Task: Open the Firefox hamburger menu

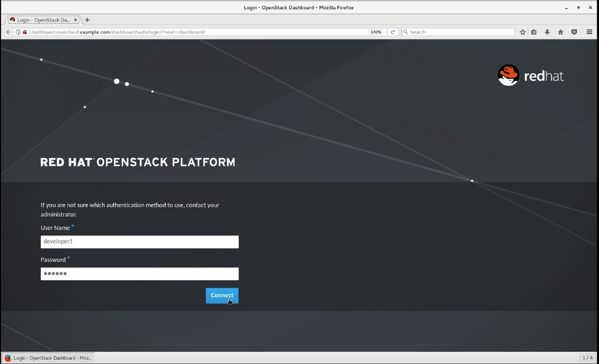Action: pos(589,32)
